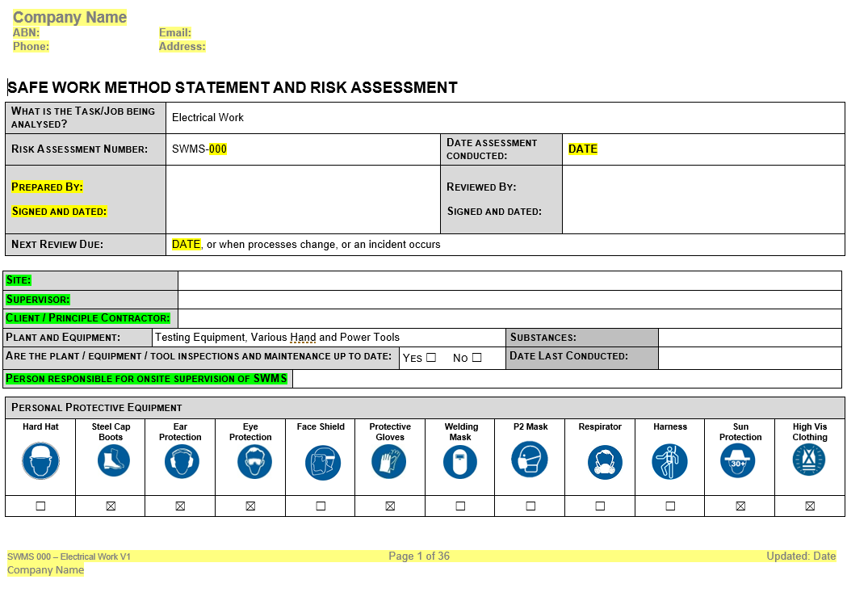Click the Ear Protection icon

pos(180,462)
